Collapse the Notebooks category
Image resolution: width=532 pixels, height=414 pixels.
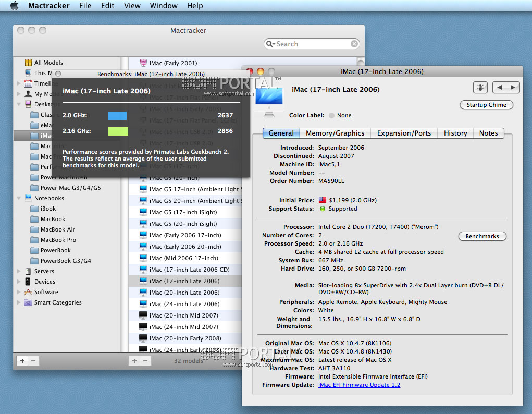19,198
